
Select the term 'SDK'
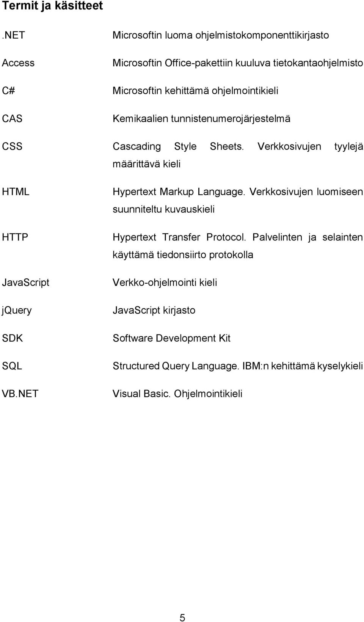click(x=13, y=338)
